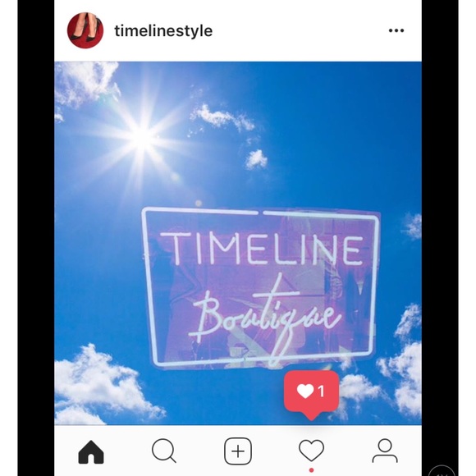Open the Profile person icon

point(385,451)
